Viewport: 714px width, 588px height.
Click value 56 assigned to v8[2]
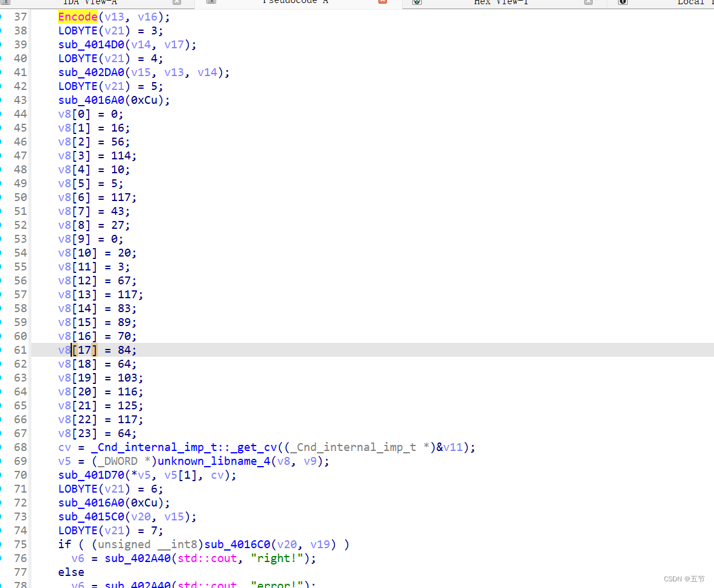click(x=118, y=142)
